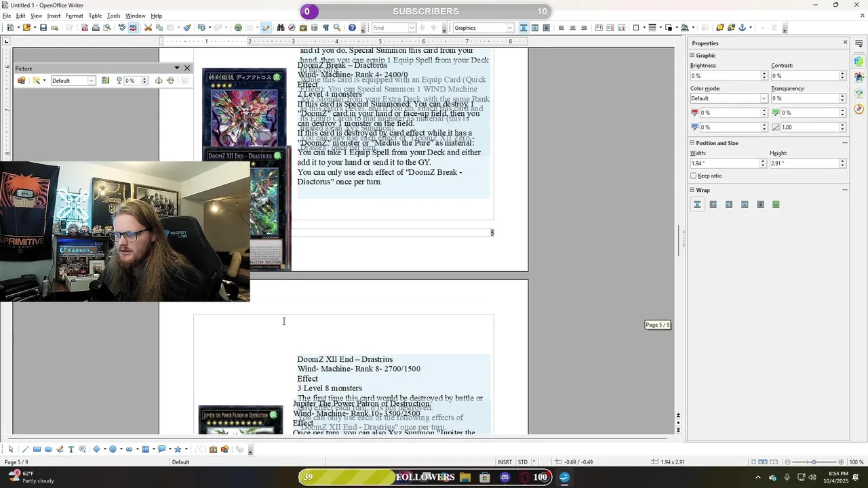The image size is (868, 488).
Task: Set Wrap Off in the toolbar
Action: pyautogui.click(x=524, y=28)
